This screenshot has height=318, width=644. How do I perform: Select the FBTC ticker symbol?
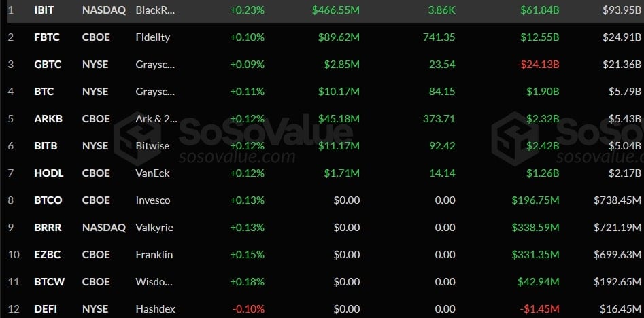(47, 37)
